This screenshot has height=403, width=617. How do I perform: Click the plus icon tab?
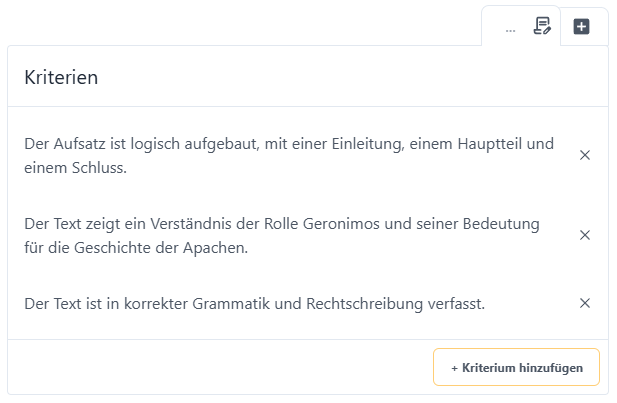(x=581, y=27)
